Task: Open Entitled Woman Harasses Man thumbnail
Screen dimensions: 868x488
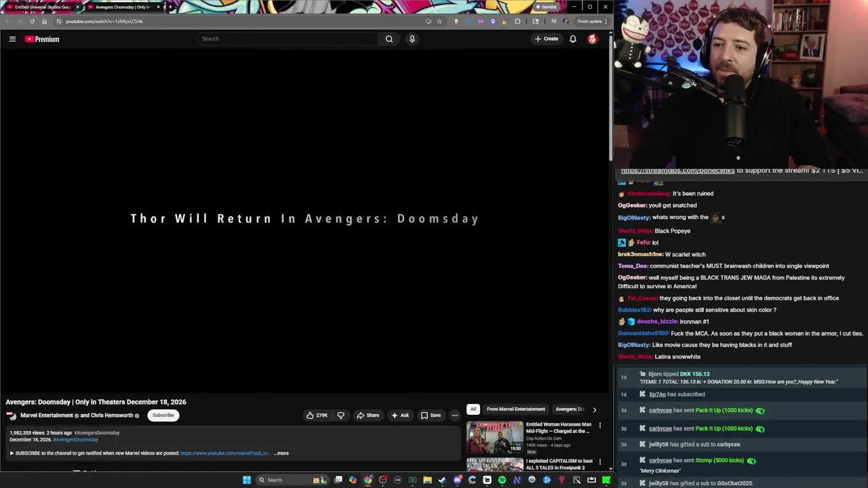Action: click(494, 437)
